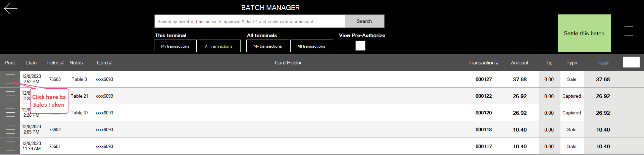Viewport: 644px width, 155px height.
Task: Open print menu for Table 21 row
Action: tap(10, 96)
